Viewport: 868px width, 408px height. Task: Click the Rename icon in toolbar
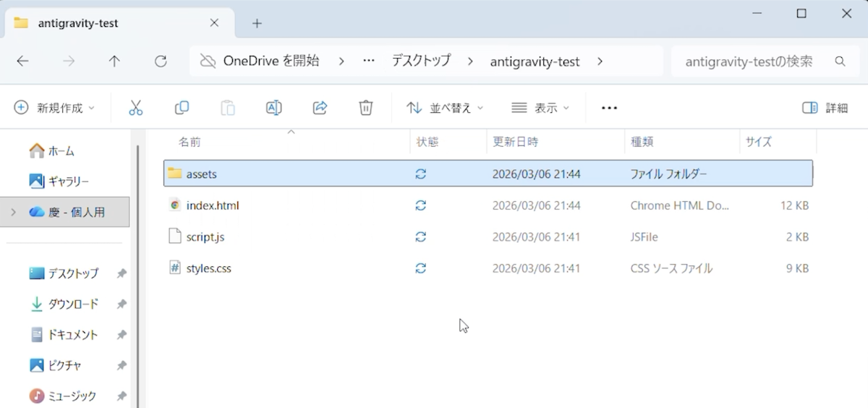tap(273, 108)
